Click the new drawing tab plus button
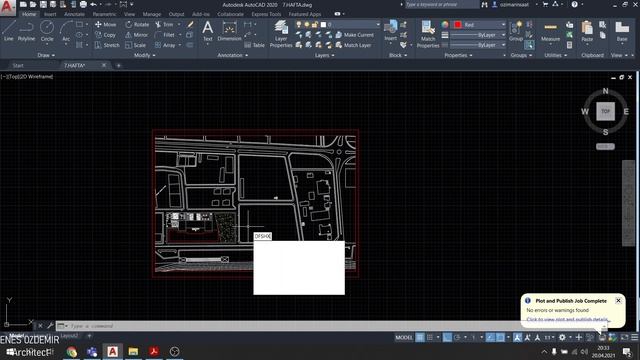640x360 pixels. pos(119,65)
